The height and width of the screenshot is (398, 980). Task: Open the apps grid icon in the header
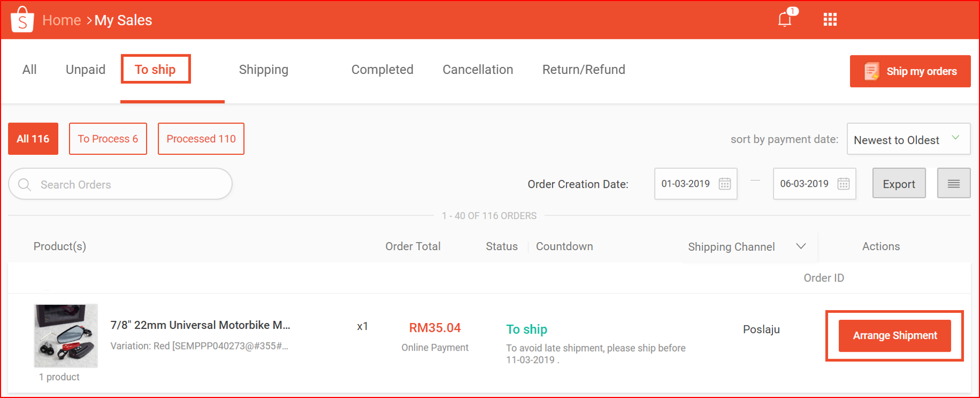click(x=830, y=19)
